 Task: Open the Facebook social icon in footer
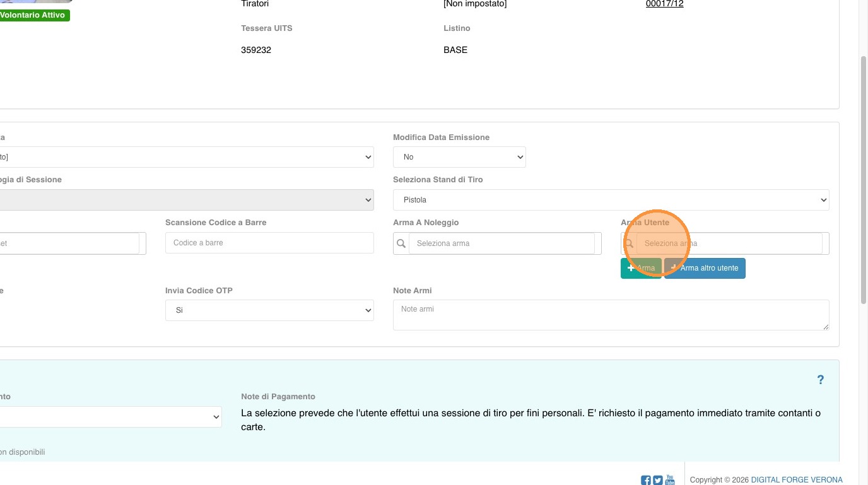[646, 480]
